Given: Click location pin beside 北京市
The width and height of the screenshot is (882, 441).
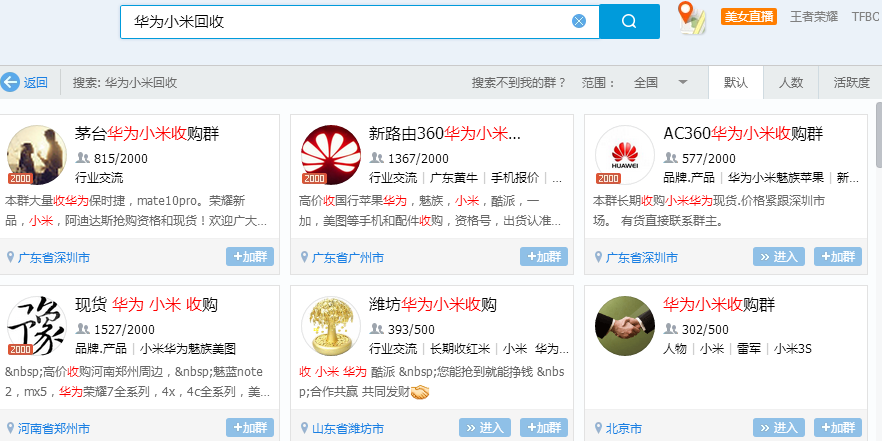Looking at the screenshot, I should [x=598, y=428].
